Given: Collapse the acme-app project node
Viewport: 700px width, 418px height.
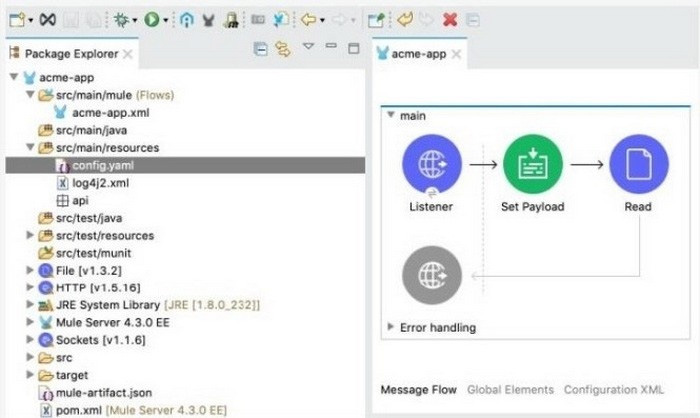Looking at the screenshot, I should tap(14, 77).
